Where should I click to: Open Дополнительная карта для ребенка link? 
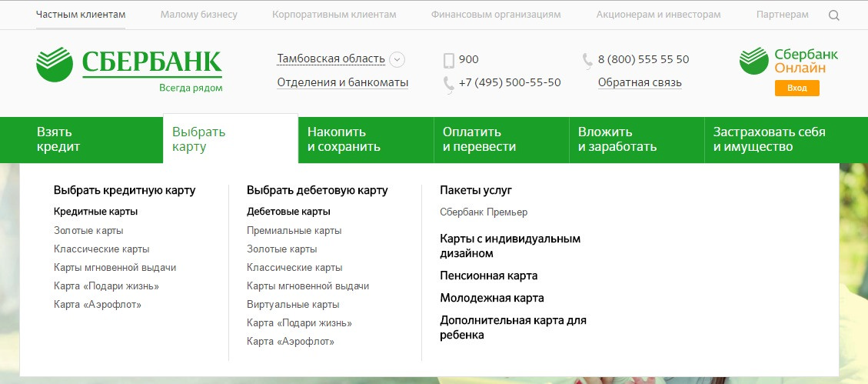[x=513, y=328]
